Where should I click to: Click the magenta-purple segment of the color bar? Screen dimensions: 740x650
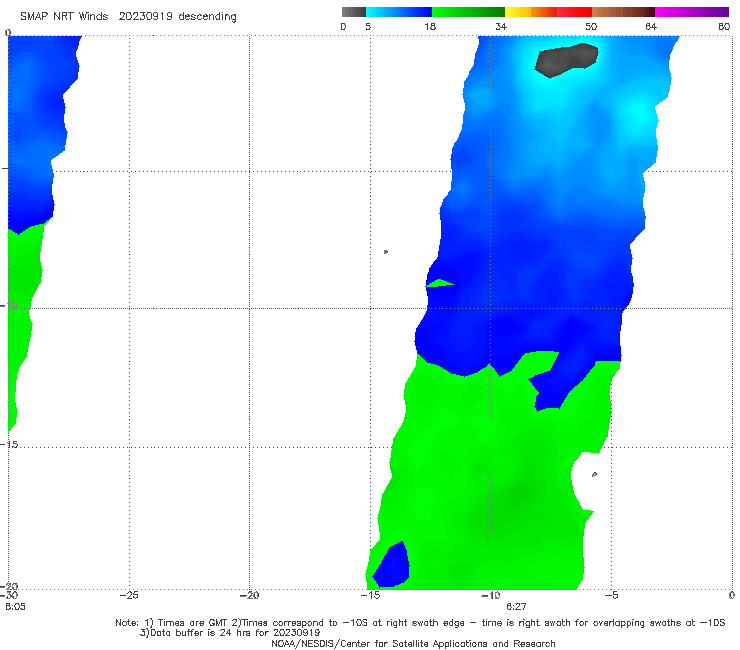pyautogui.click(x=692, y=12)
